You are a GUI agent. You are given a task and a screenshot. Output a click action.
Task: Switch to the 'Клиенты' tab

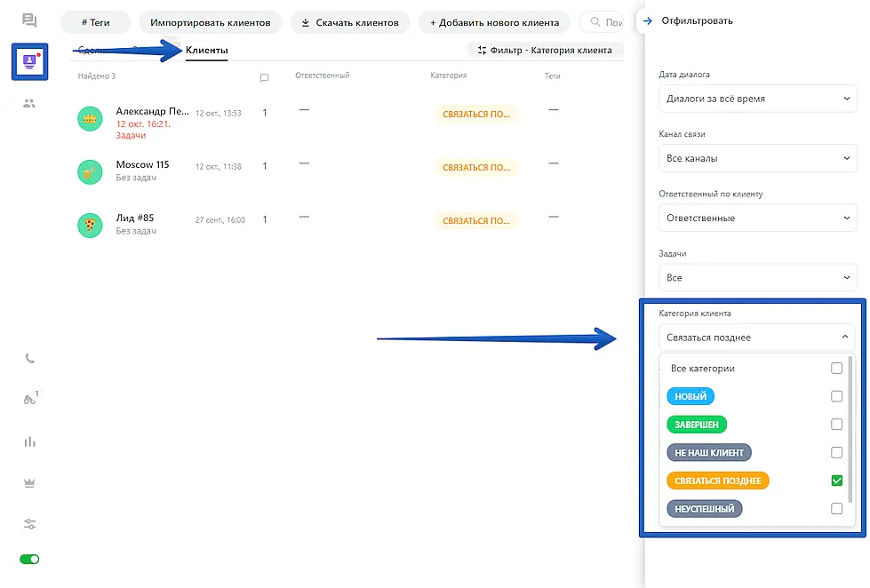[x=206, y=51]
